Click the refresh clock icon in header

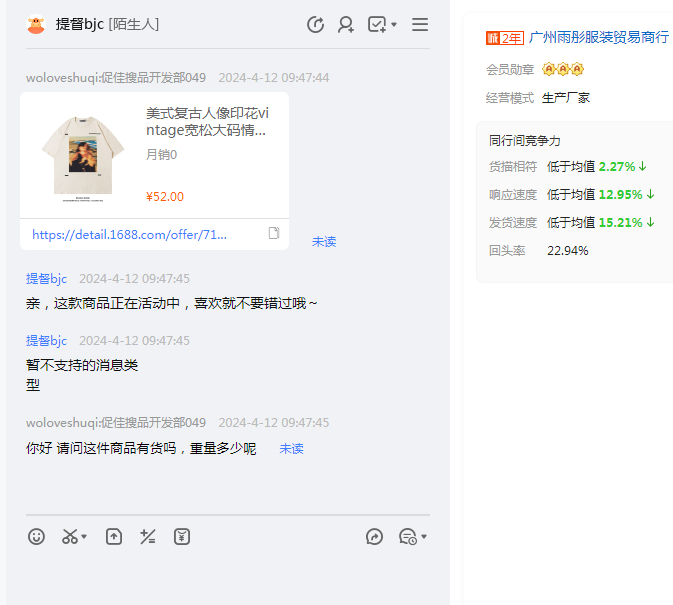pyautogui.click(x=315, y=25)
